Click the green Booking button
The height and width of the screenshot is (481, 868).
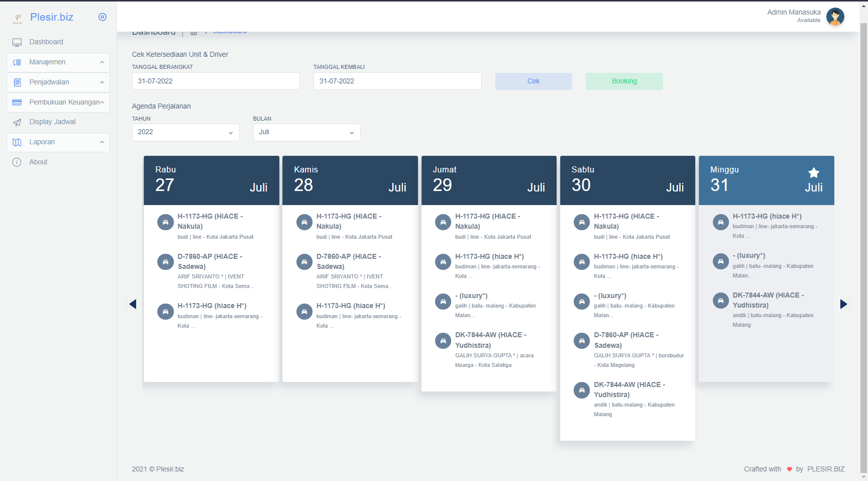pyautogui.click(x=624, y=81)
